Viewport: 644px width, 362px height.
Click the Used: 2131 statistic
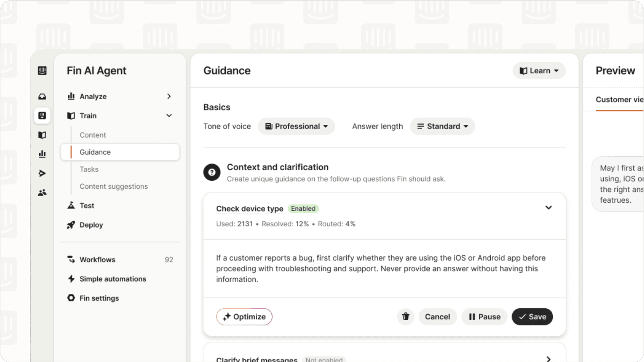click(234, 224)
